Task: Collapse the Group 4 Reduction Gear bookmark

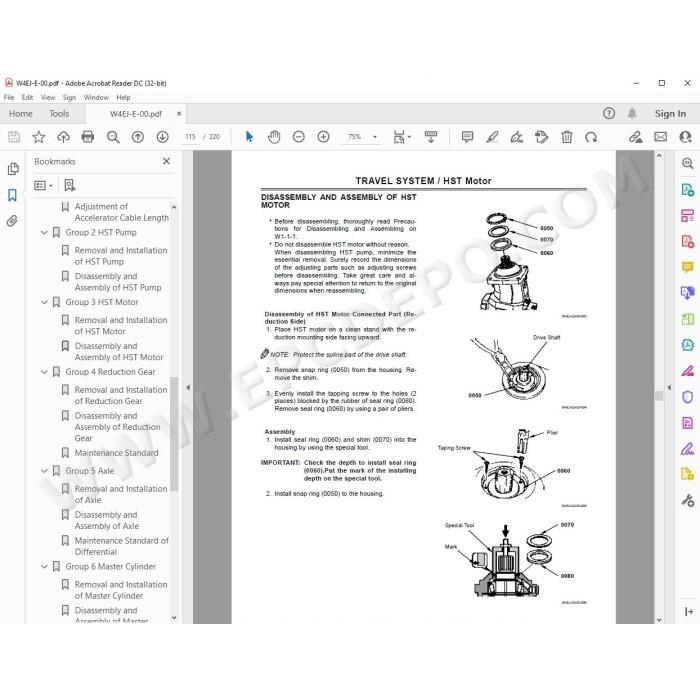Action: (44, 372)
